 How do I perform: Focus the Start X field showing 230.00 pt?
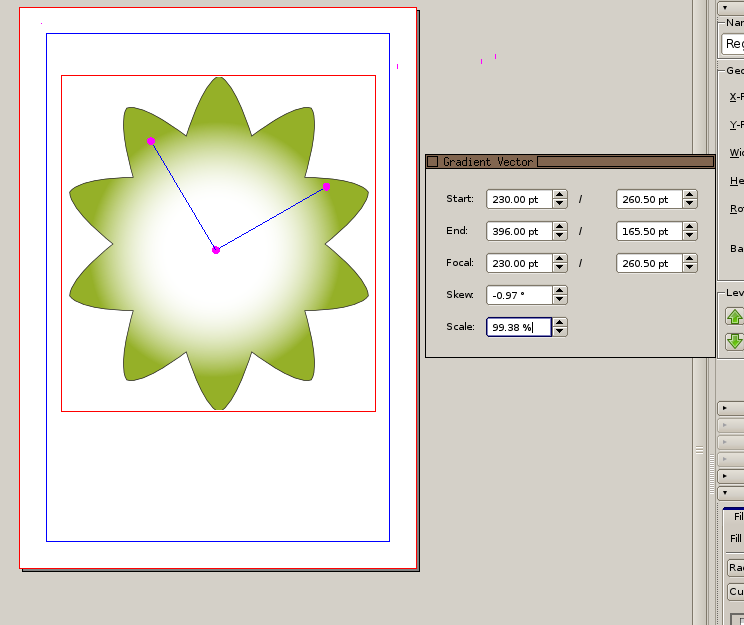pyautogui.click(x=518, y=199)
